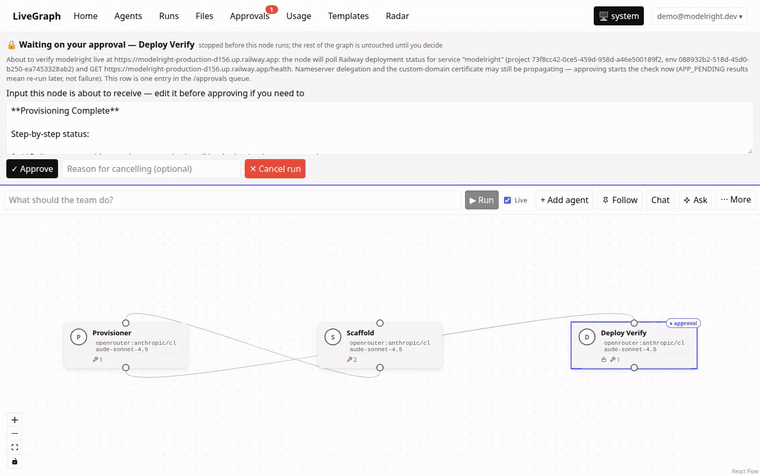The image size is (760, 476).
Task: Zoom out on the graph canvas
Action: [15, 433]
